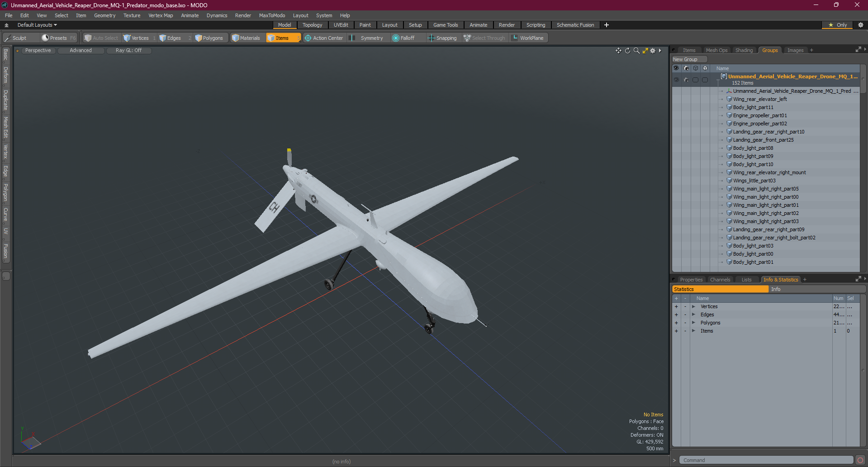Toggle render camera for the drone group
The width and height of the screenshot is (868, 467).
(686, 80)
